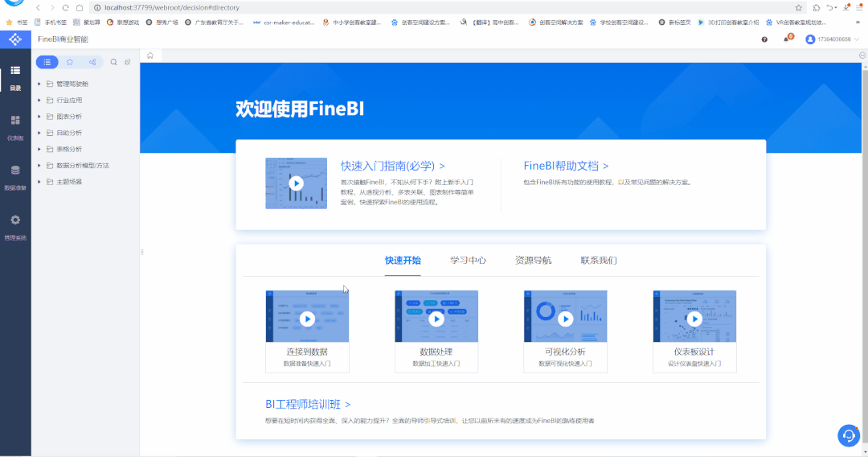
Task: Expand the 主题场景 folder arrow
Action: [39, 182]
